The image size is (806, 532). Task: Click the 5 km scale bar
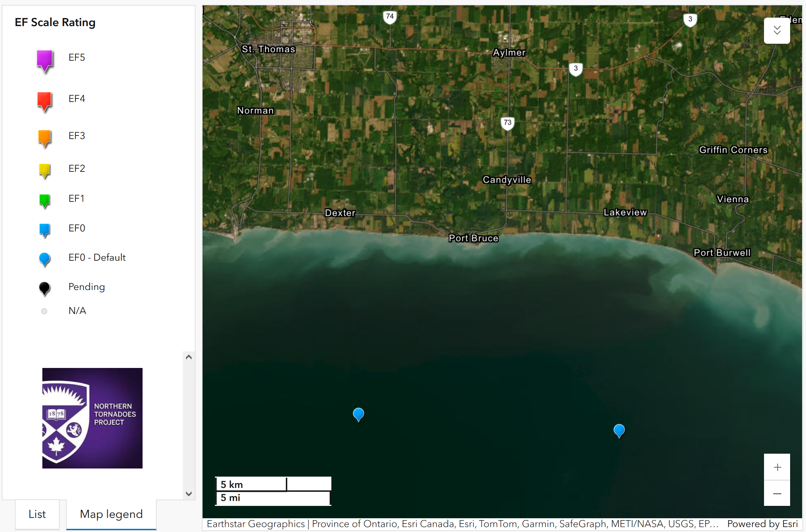click(x=251, y=484)
